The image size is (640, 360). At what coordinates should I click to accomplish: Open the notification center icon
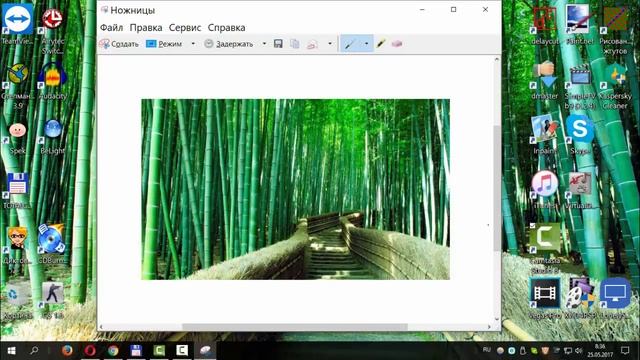point(625,351)
